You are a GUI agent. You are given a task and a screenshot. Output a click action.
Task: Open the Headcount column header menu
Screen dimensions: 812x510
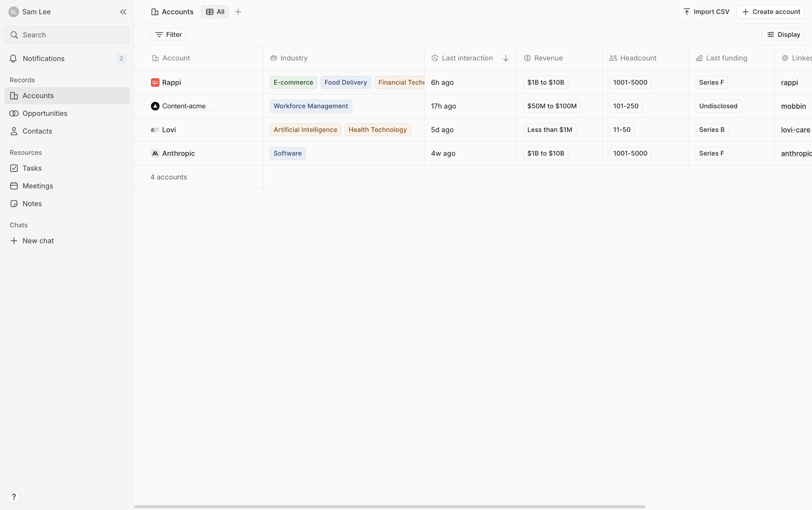click(646, 58)
